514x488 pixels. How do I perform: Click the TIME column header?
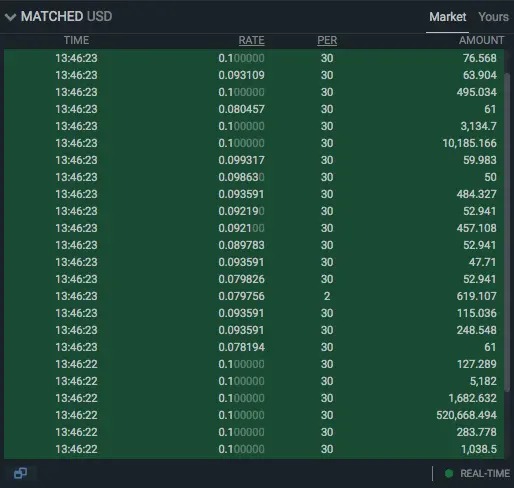[x=76, y=40]
